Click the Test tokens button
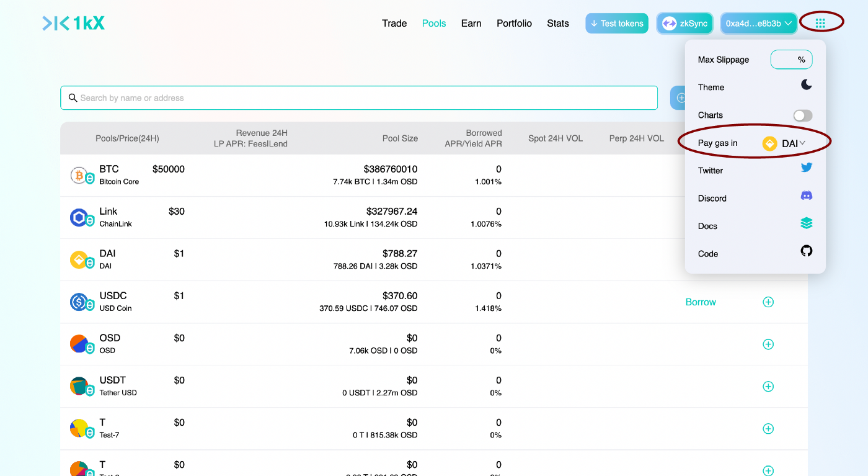868x476 pixels. click(617, 24)
